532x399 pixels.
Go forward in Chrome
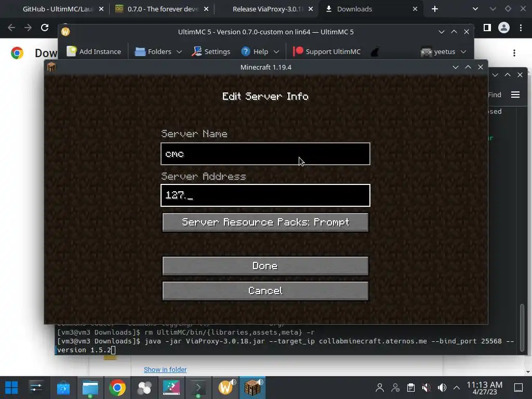[x=28, y=28]
